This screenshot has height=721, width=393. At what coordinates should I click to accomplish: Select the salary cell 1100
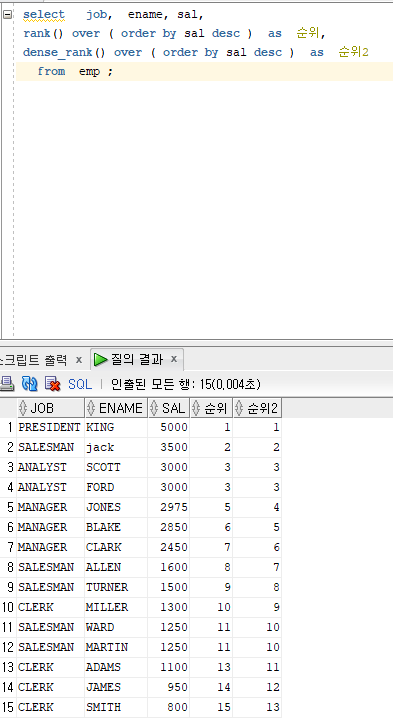point(169,667)
